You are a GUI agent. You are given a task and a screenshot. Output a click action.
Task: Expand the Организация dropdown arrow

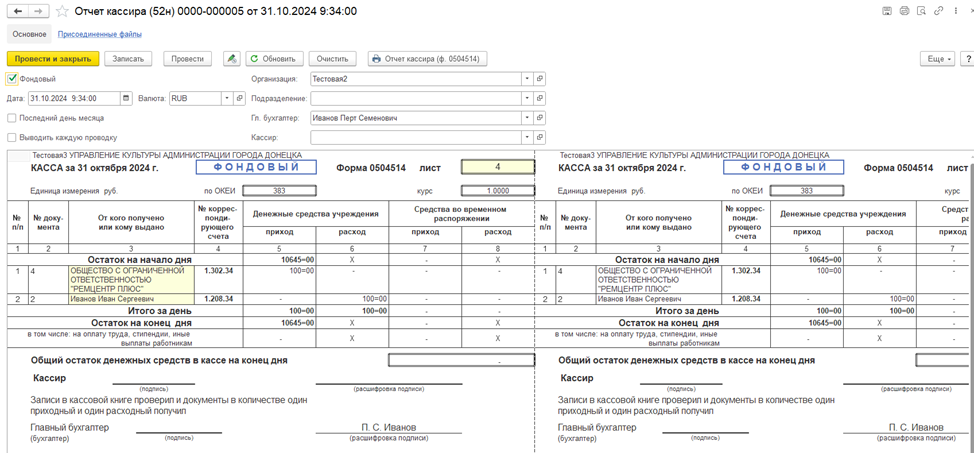click(x=527, y=79)
